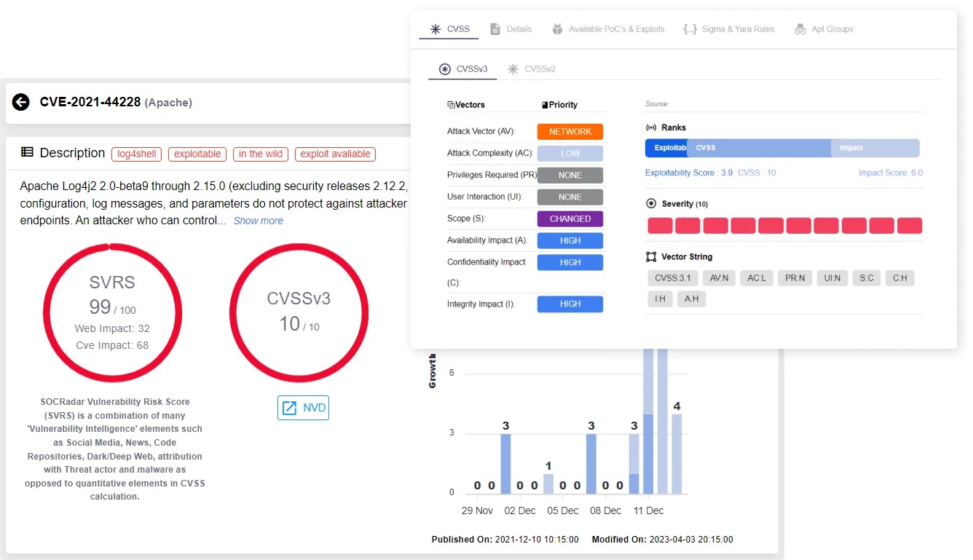This screenshot has height=560, width=973.
Task: Expand description with Show more
Action: pos(259,221)
